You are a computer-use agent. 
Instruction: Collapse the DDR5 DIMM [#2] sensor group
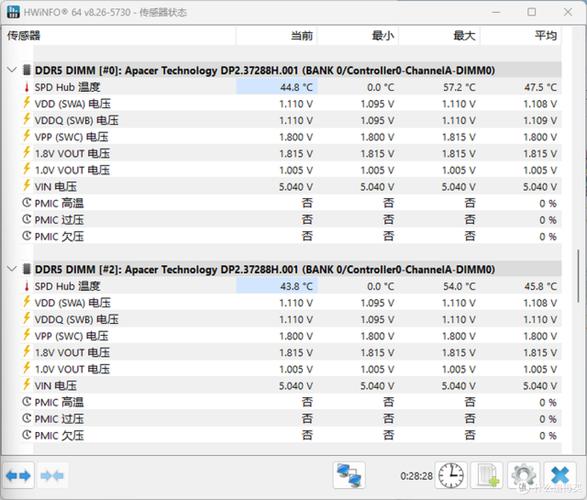pos(12,269)
